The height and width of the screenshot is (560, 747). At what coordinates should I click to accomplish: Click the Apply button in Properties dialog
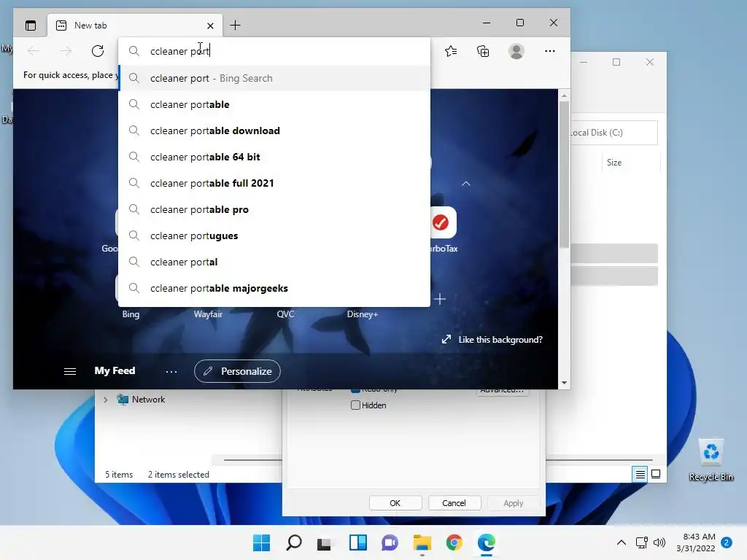pos(513,503)
